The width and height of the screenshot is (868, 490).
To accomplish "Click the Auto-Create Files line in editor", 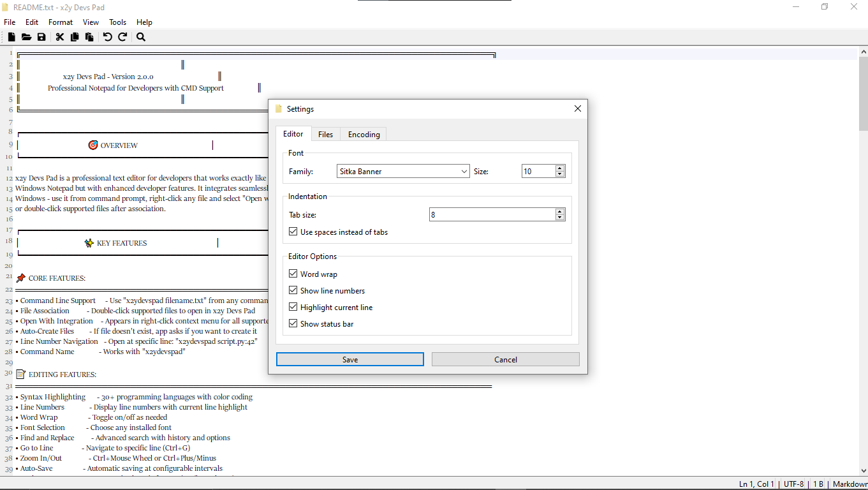I will 136,331.
